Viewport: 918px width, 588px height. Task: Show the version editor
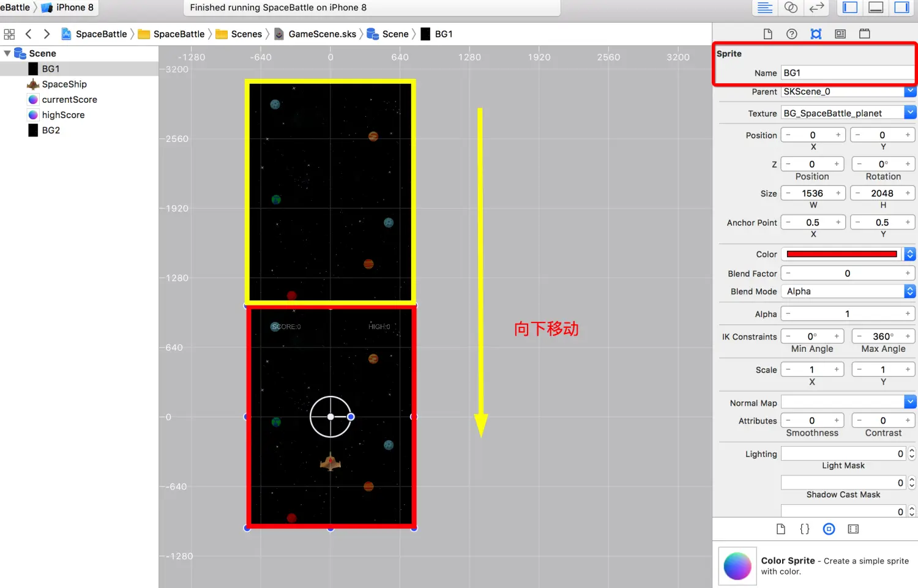coord(816,7)
